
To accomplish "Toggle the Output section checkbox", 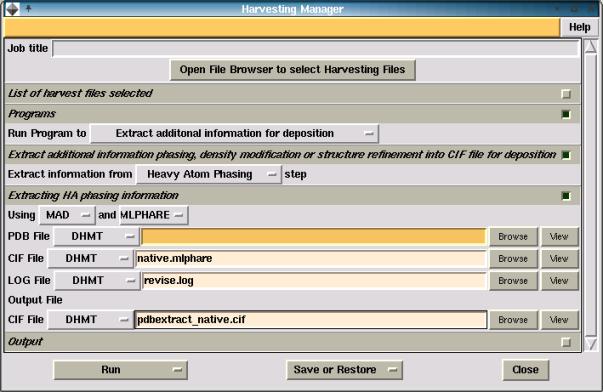I will tap(566, 342).
